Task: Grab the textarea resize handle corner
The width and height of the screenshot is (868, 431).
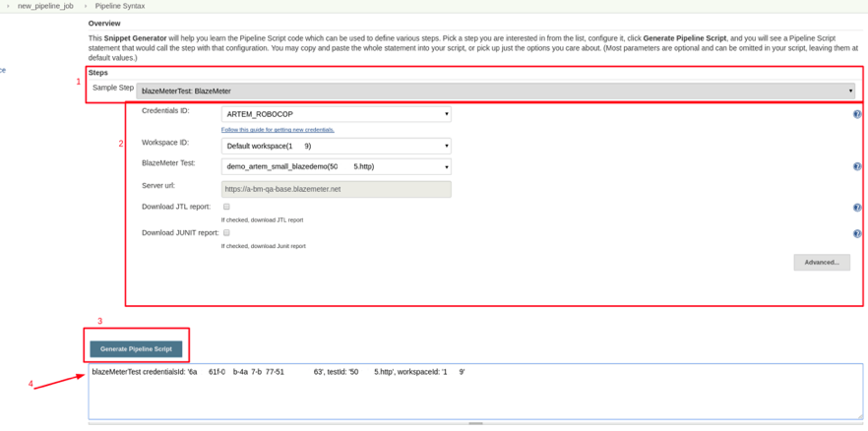Action: pyautogui.click(x=858, y=416)
